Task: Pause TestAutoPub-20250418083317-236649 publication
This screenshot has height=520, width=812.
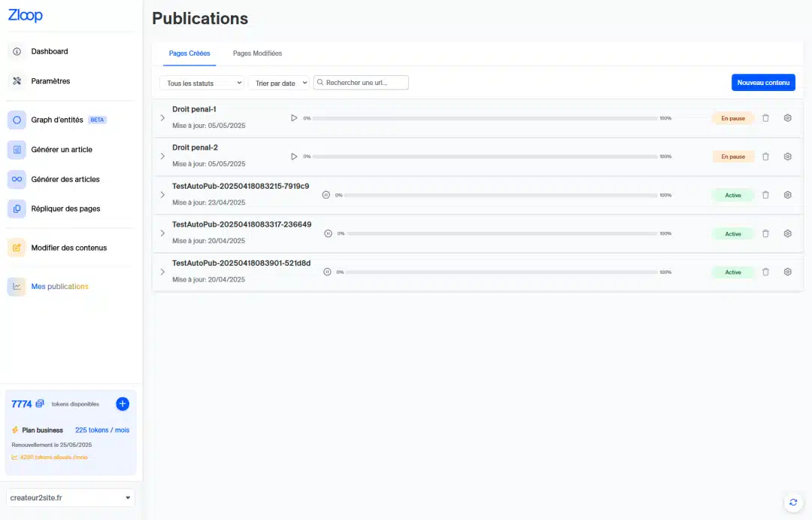Action: click(x=328, y=233)
